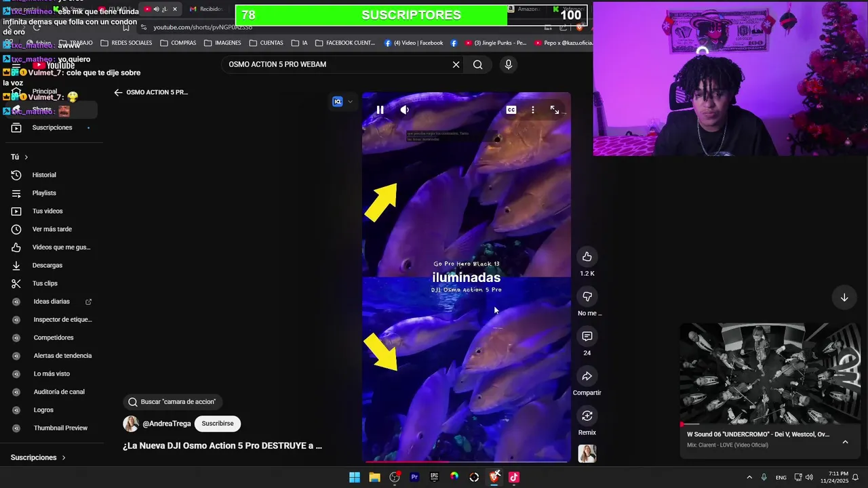Expand the bottom Suscripciones section chevron
This screenshot has width=868, height=488.
point(64,457)
